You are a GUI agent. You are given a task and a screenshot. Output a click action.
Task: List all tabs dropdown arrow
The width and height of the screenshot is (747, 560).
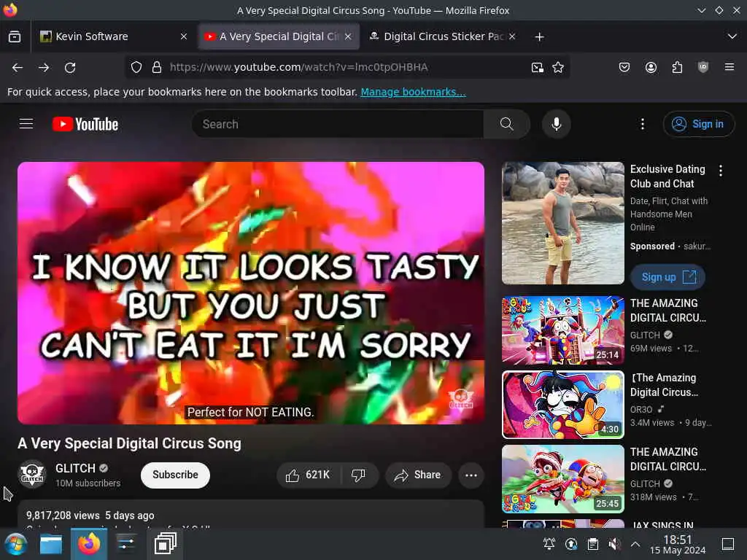click(x=732, y=36)
